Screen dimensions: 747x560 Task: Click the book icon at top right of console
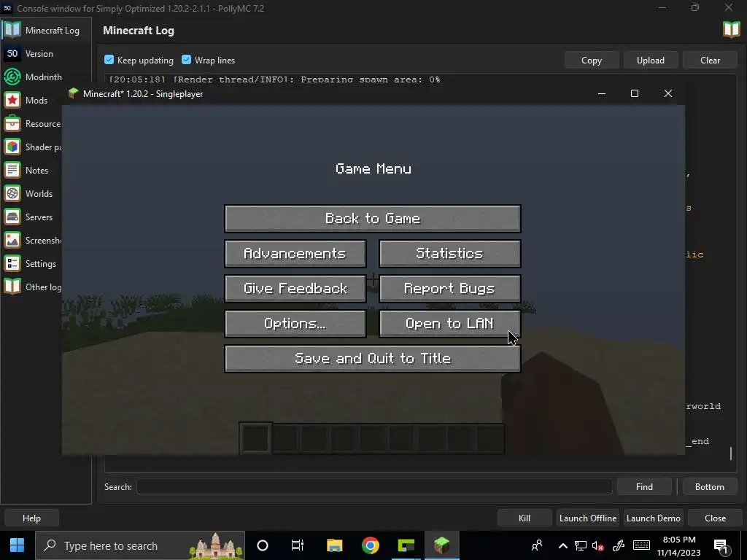click(x=731, y=29)
